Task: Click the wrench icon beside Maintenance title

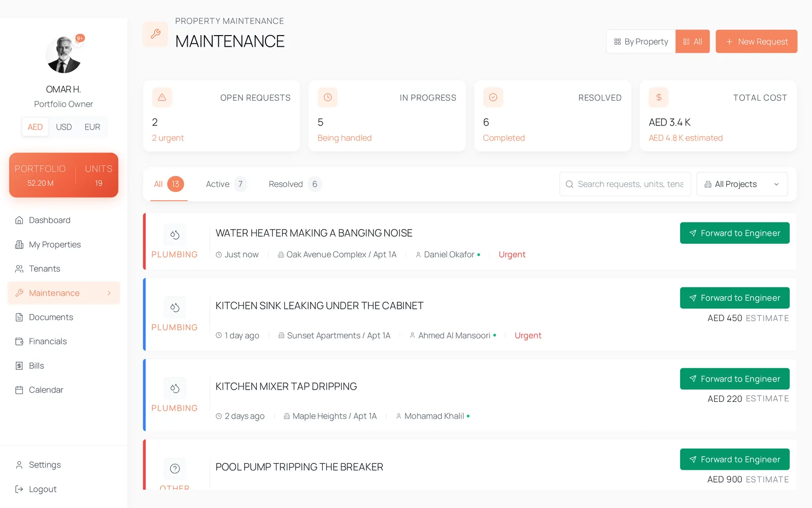Action: coord(155,34)
